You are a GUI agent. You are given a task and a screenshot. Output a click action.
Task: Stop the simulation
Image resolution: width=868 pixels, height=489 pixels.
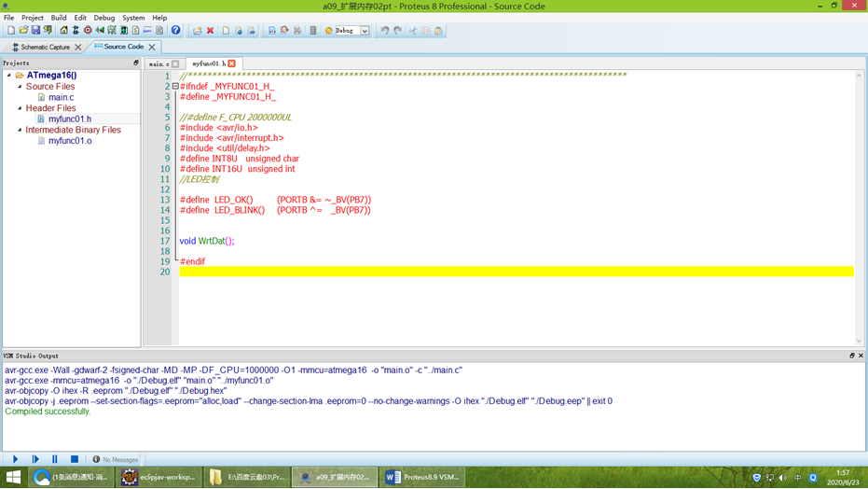(75, 459)
